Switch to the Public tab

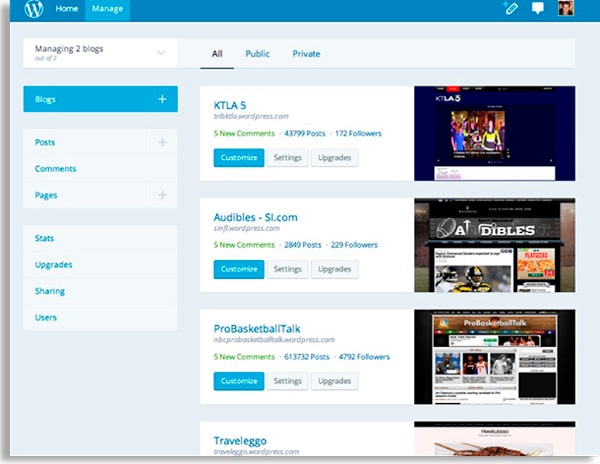257,54
